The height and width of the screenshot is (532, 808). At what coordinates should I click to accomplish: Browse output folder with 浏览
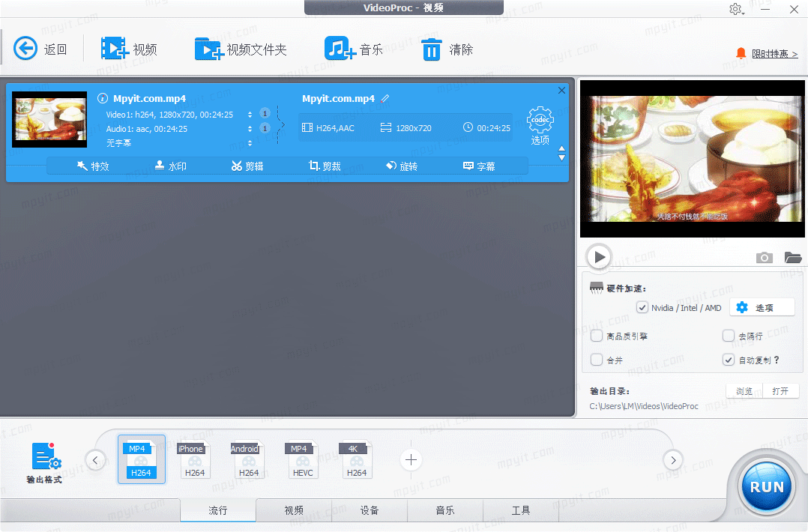click(744, 391)
